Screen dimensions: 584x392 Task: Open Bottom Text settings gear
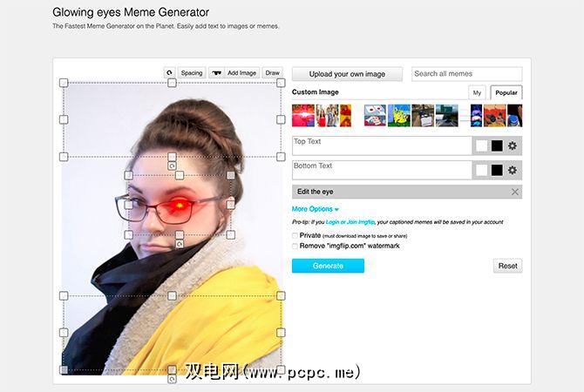(513, 170)
